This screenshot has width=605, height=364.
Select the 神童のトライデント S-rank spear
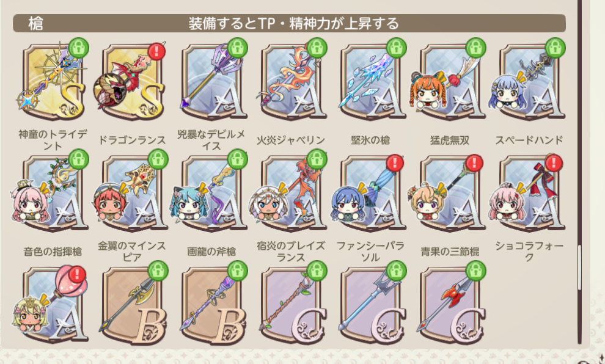pyautogui.click(x=53, y=81)
